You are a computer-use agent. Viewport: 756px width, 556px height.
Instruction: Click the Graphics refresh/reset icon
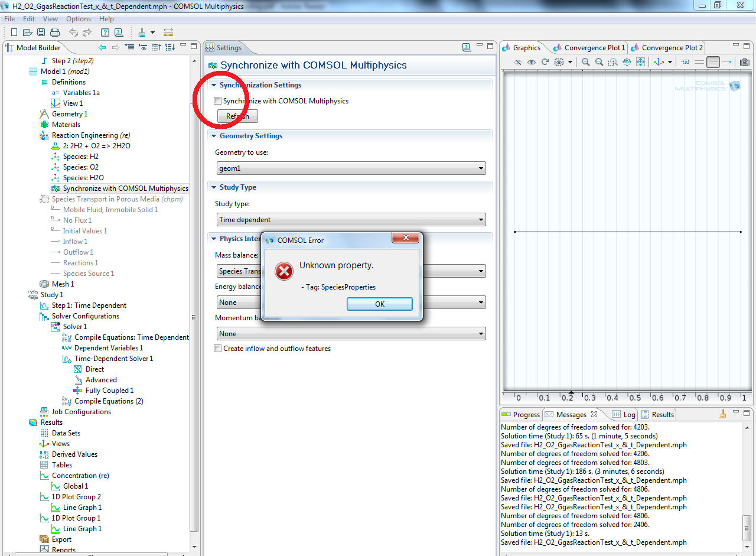[545, 62]
